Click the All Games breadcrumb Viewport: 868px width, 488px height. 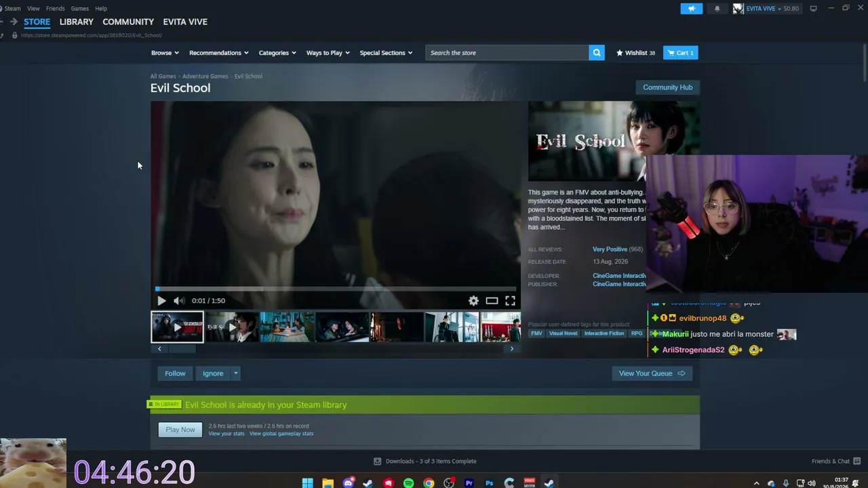(163, 77)
